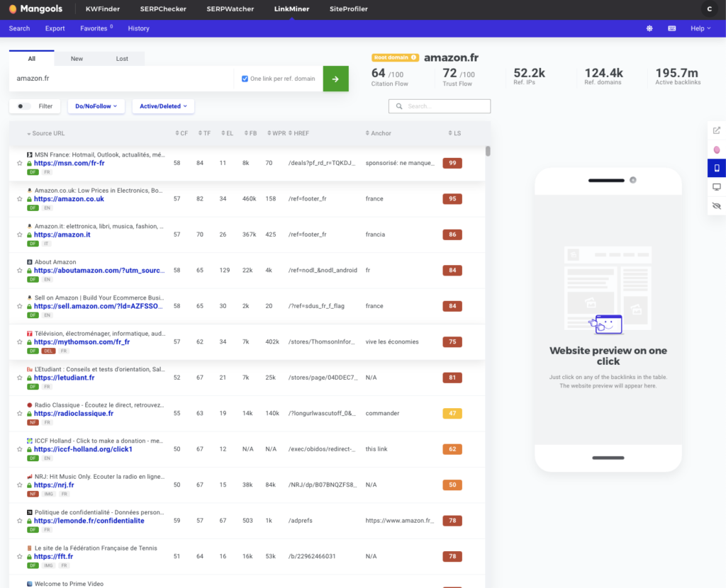This screenshot has width=726, height=588.
Task: Sort table by Anchor column
Action: coord(379,133)
